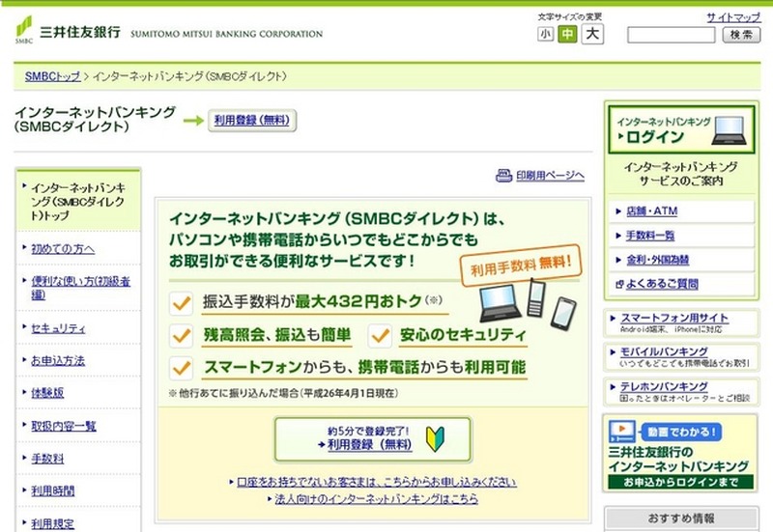Open お申込方法 in left sidebar
The width and height of the screenshot is (773, 532).
click(x=58, y=360)
